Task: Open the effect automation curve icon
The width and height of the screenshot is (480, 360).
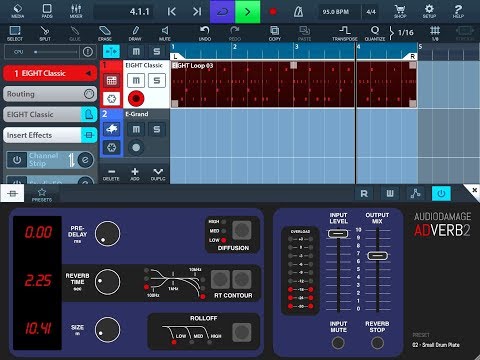Action: 415,194
